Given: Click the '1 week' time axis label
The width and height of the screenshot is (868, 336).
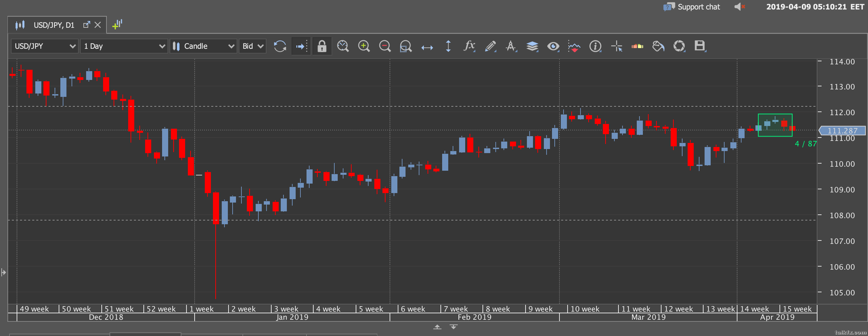Looking at the screenshot, I should click(201, 309).
